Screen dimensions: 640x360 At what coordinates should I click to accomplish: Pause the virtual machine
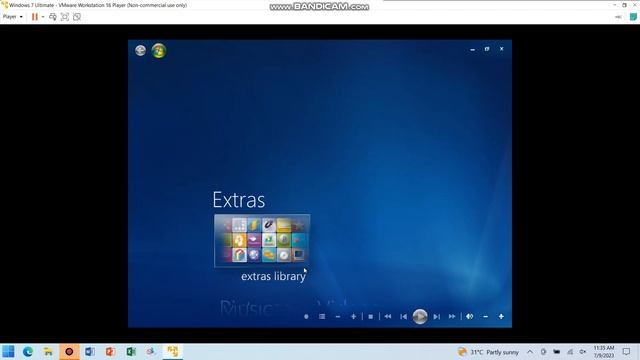tap(35, 17)
